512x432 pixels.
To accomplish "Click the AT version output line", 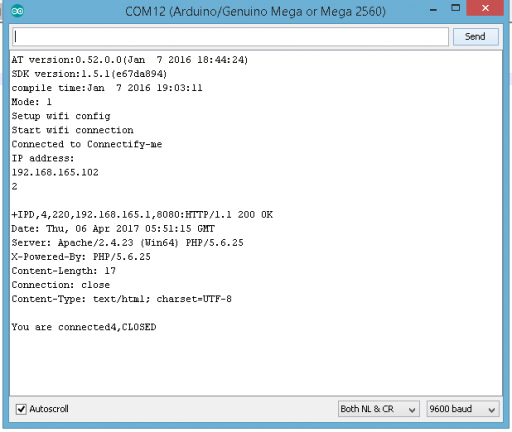I will coord(130,60).
